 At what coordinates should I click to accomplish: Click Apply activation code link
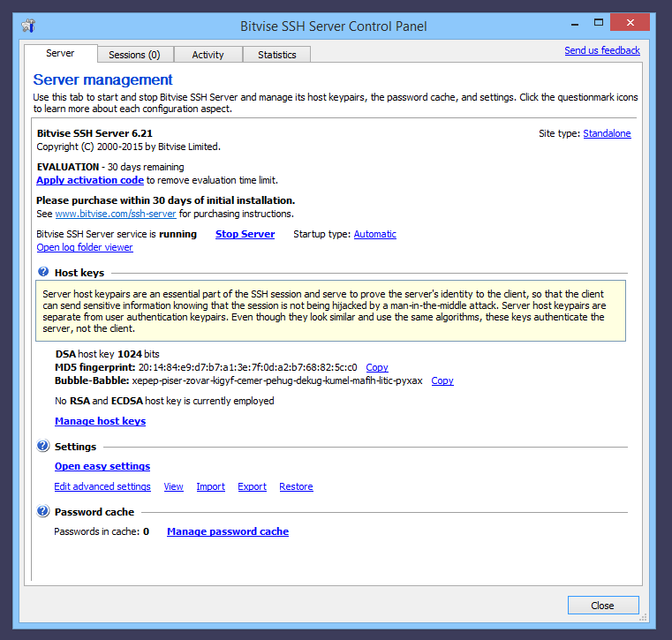pos(90,180)
